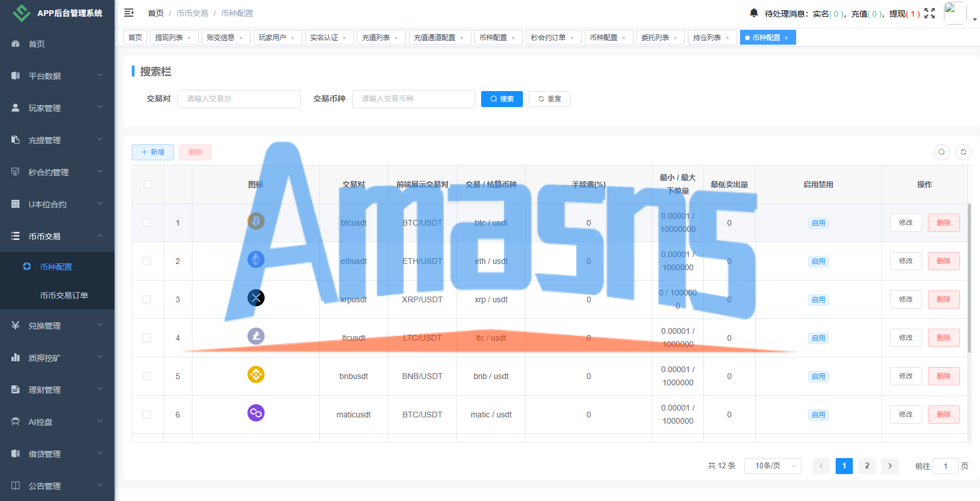
Task: Show or hide search via magnifier icon
Action: tap(942, 152)
